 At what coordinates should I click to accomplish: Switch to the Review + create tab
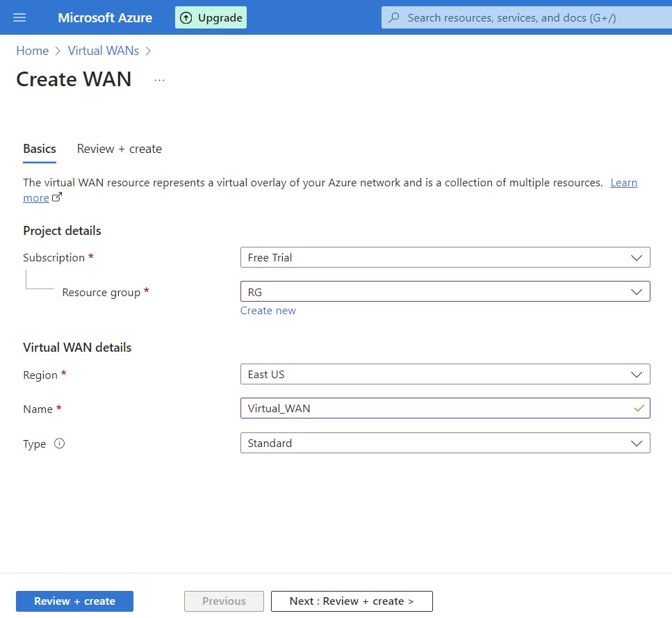(120, 149)
